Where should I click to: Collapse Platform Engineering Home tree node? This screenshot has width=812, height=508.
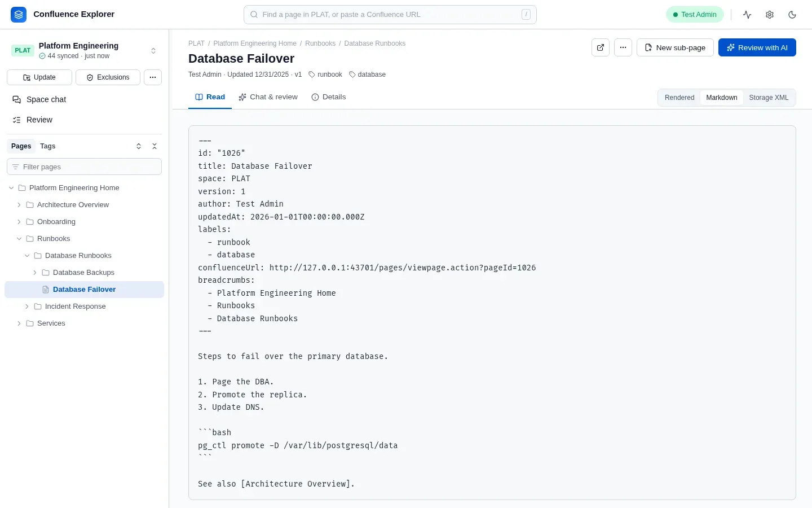11,188
